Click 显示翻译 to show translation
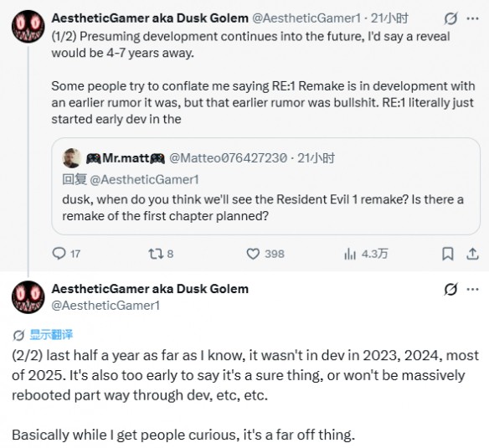This screenshot has width=489, height=448. (51, 335)
